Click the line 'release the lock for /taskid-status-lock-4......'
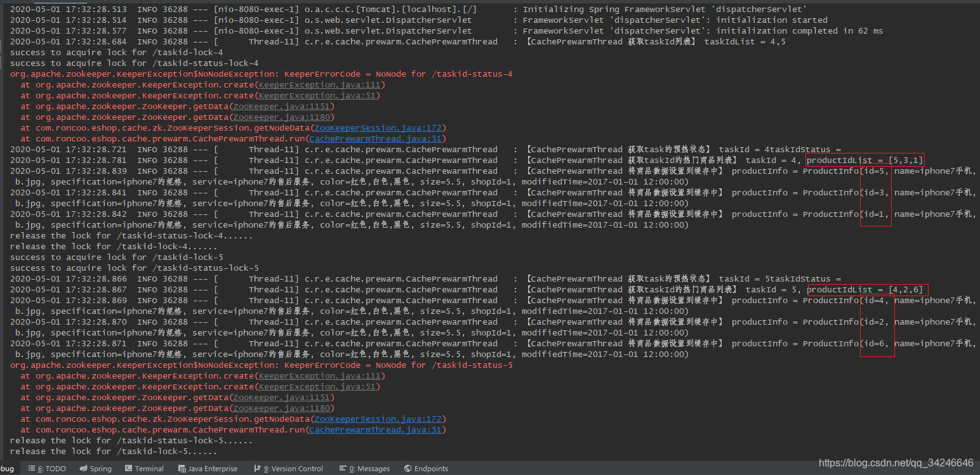 (x=131, y=236)
